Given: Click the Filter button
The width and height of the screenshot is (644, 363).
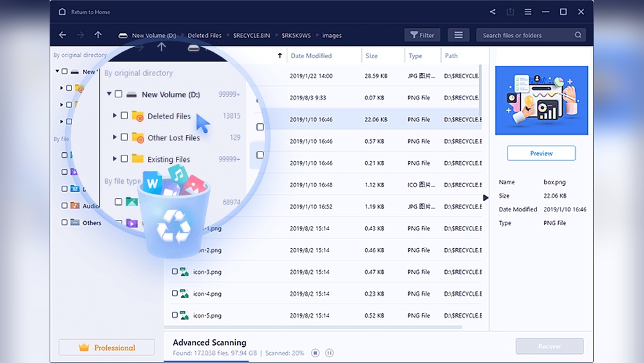Looking at the screenshot, I should (422, 35).
